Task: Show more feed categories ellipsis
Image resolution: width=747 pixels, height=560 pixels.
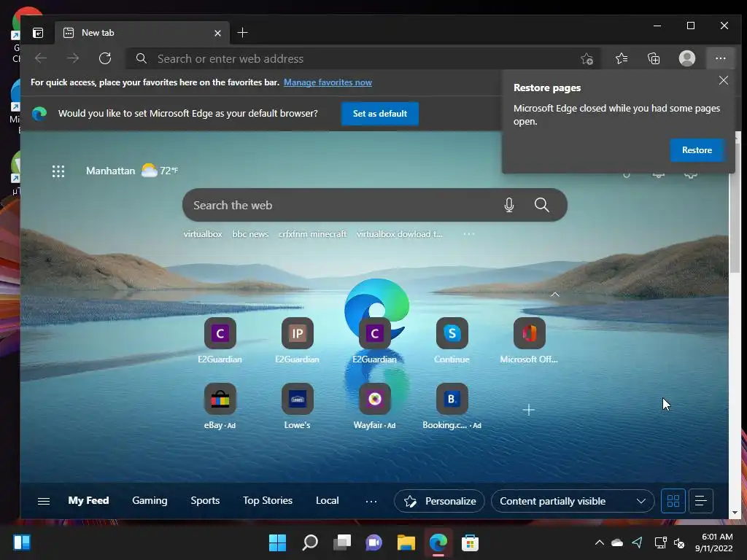Action: (x=371, y=501)
